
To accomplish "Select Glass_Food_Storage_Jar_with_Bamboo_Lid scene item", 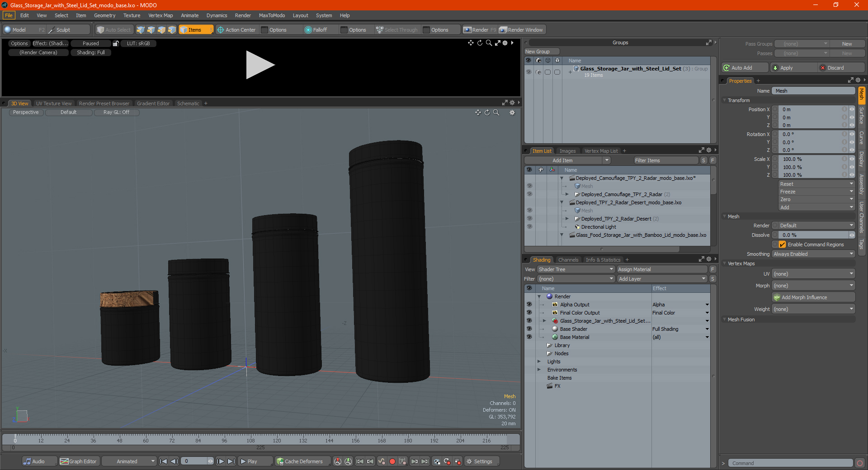I will click(x=641, y=235).
